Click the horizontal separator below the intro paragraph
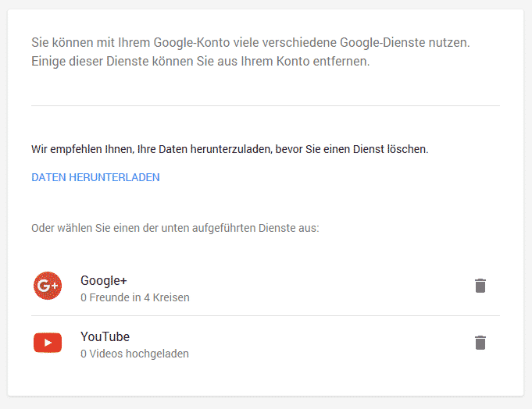This screenshot has height=409, width=532. pyautogui.click(x=266, y=105)
